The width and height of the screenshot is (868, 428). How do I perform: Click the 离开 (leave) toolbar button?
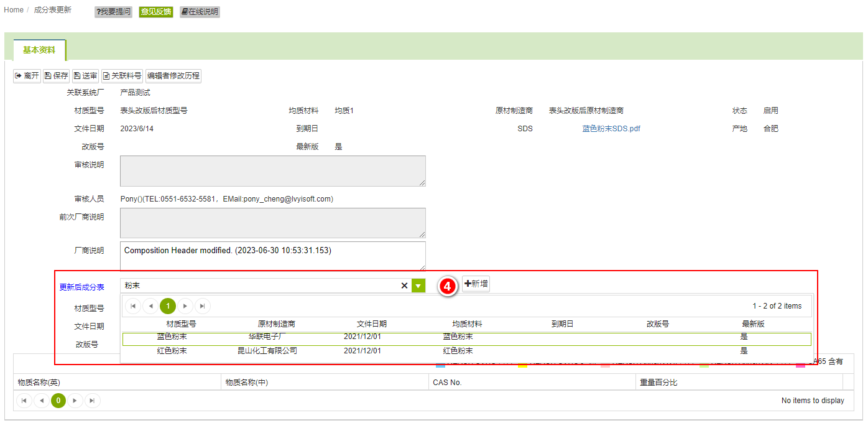(27, 76)
